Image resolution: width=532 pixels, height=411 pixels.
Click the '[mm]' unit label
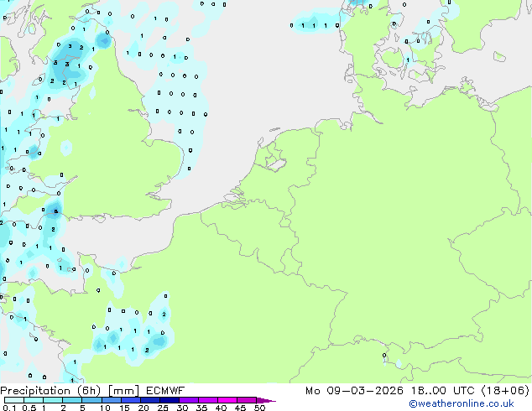pos(124,391)
